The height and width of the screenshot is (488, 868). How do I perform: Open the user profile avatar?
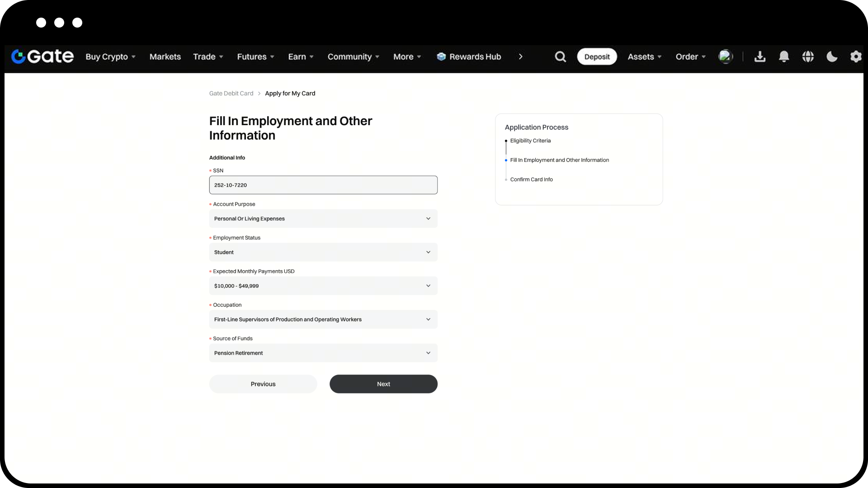coord(725,56)
